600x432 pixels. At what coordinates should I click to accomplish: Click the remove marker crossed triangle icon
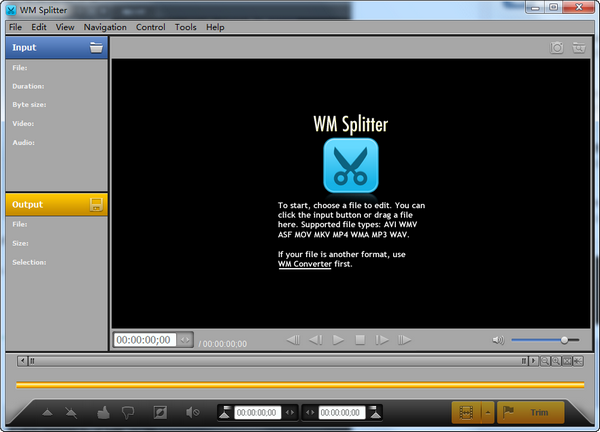pyautogui.click(x=73, y=412)
